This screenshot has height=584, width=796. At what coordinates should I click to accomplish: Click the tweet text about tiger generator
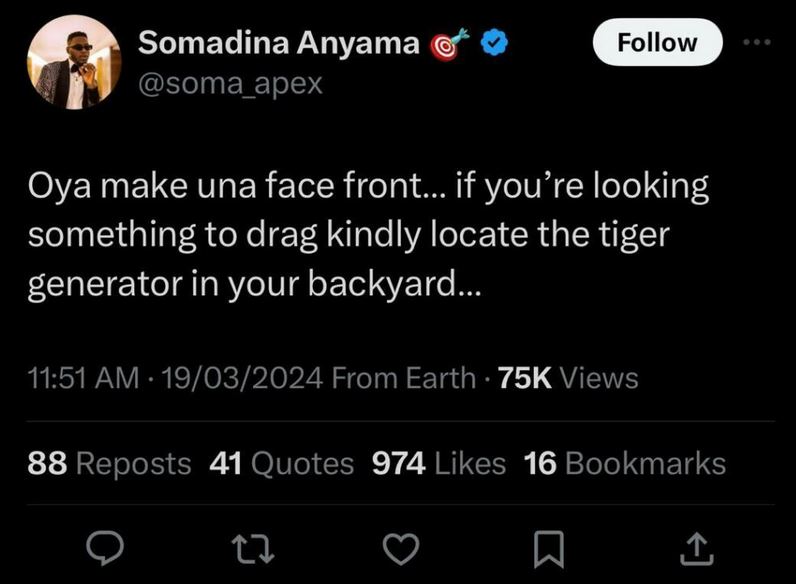368,234
